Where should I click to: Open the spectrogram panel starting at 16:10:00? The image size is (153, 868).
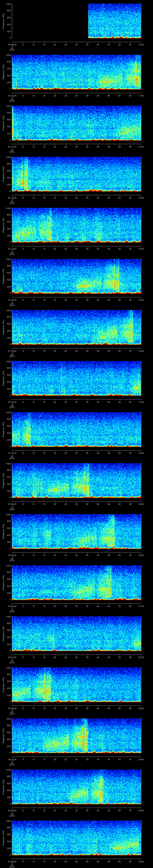click(76, 72)
